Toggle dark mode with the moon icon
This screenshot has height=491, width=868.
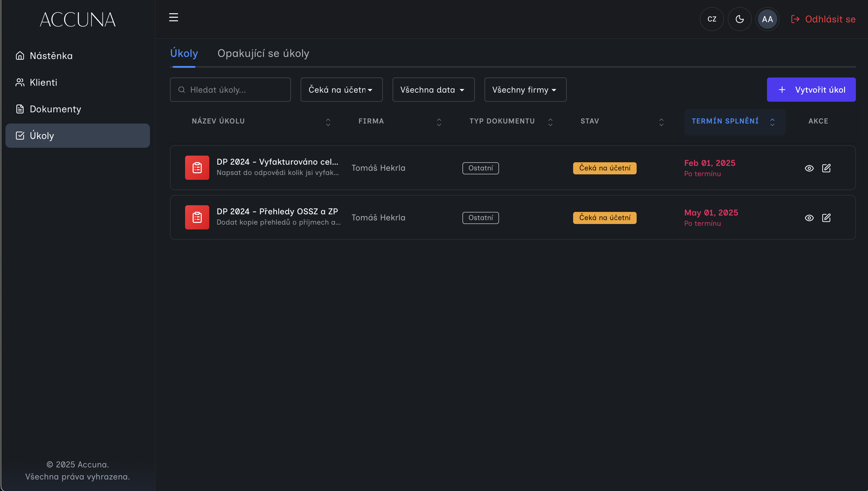click(x=739, y=19)
